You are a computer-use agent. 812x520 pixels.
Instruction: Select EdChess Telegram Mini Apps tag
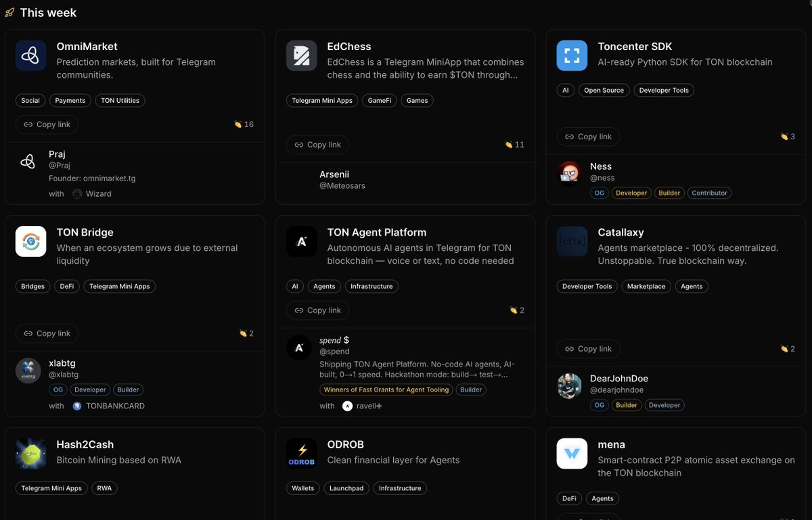pos(322,101)
